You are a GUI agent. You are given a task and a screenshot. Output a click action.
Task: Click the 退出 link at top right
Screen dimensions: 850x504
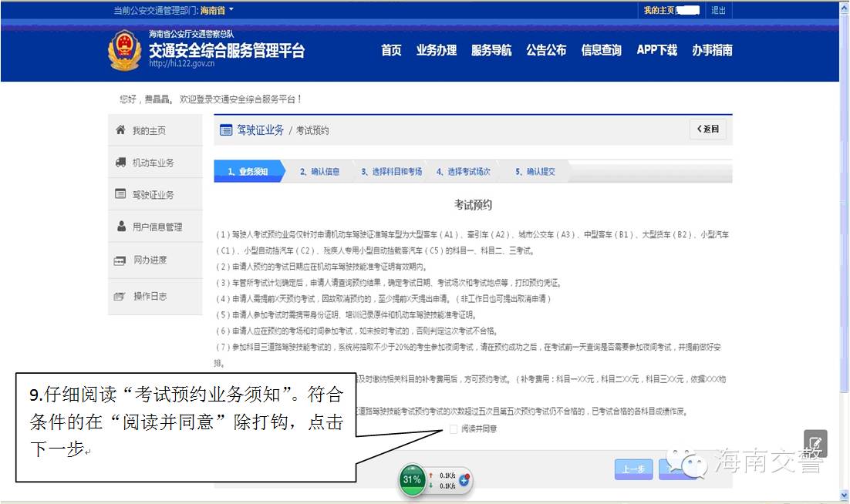(718, 11)
